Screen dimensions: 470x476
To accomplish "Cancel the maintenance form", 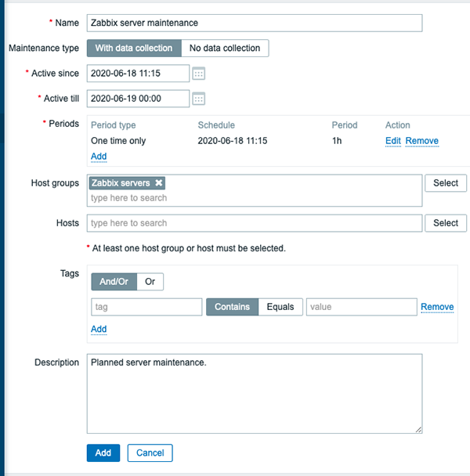I will click(x=150, y=453).
